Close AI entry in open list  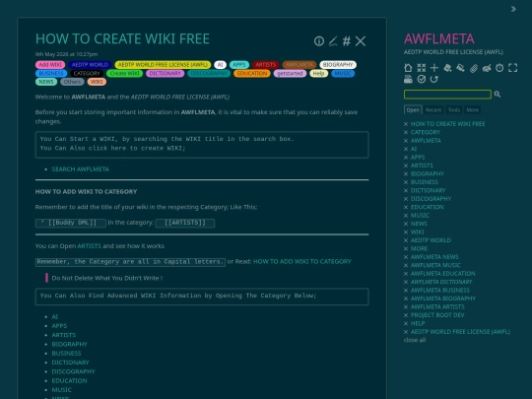tap(406, 149)
